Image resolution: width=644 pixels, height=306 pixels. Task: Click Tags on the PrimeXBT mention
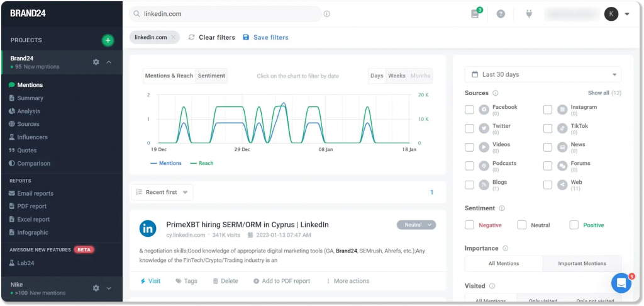pos(186,281)
